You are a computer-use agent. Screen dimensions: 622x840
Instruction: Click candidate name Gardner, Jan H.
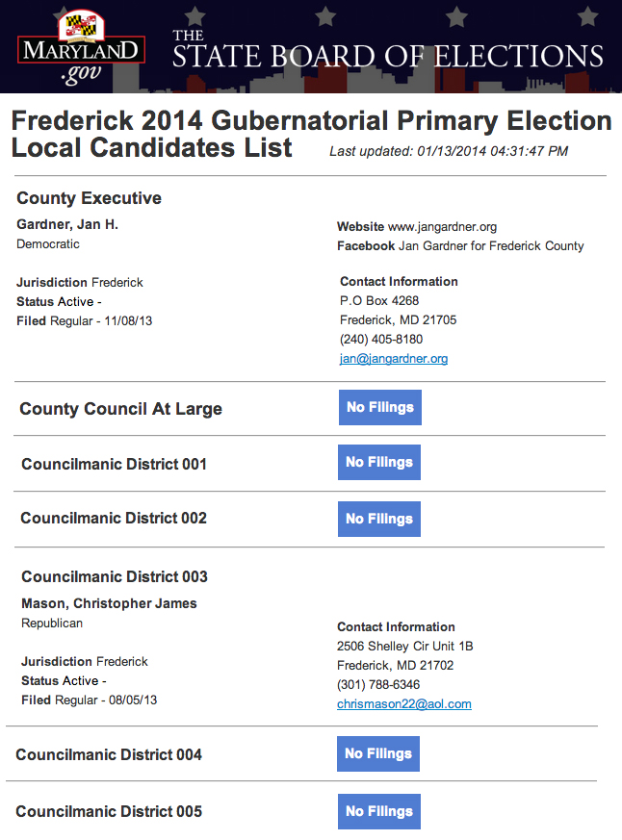[x=67, y=224]
